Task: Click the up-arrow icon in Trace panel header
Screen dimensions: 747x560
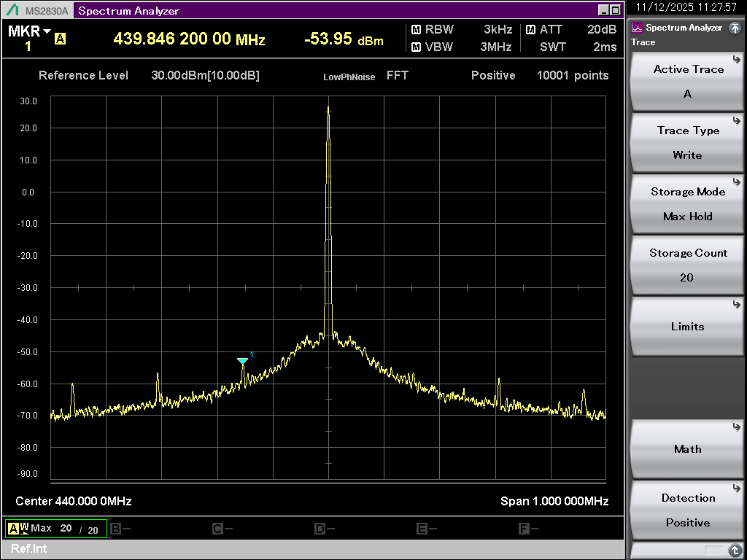Action: (736, 28)
